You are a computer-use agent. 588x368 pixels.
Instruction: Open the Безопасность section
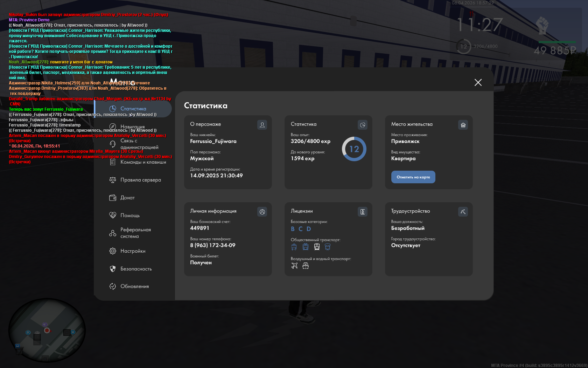click(x=136, y=269)
